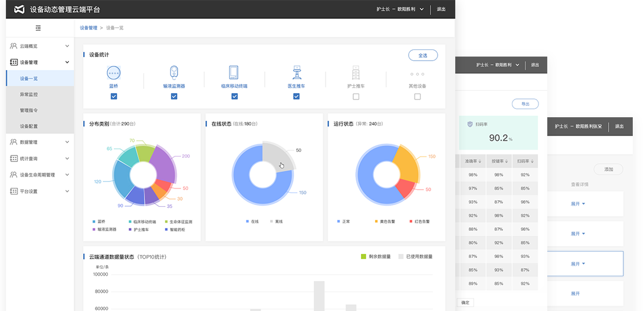
Task: Click the 设备管理 breadcrumb link
Action: point(88,28)
